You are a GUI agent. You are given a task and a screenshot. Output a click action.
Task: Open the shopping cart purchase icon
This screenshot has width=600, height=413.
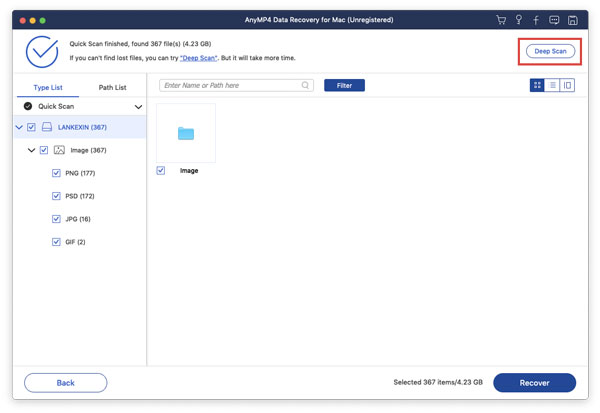pyautogui.click(x=501, y=20)
